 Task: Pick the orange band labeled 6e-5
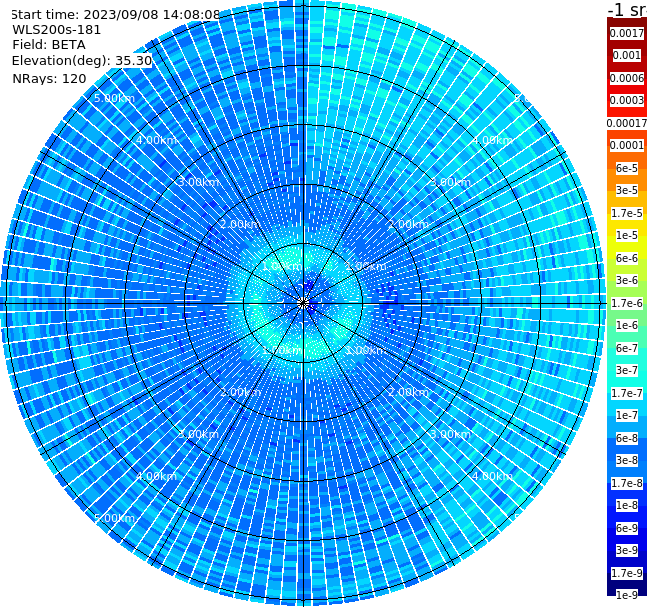click(x=627, y=168)
